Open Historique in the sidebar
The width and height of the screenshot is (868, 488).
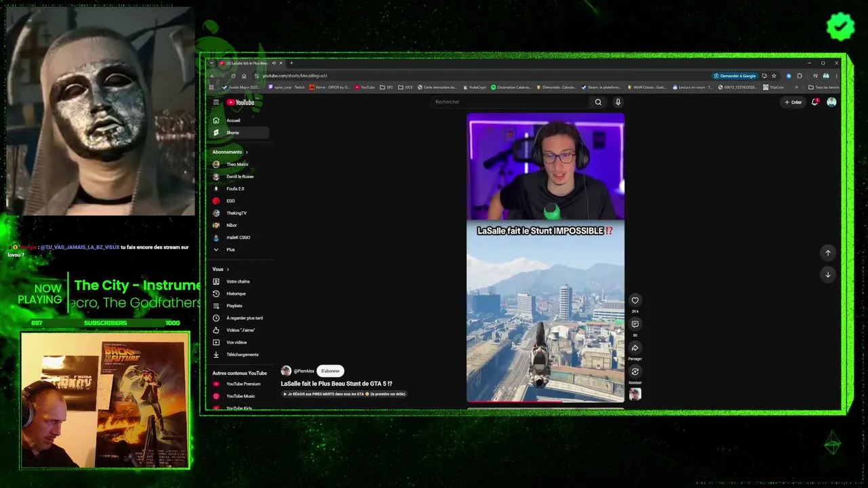[x=238, y=294]
